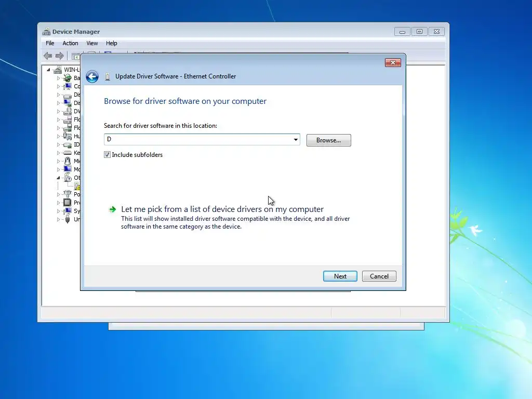Expand the Universal Serial Bus controllers node
The height and width of the screenshot is (399, 532).
pos(58,219)
